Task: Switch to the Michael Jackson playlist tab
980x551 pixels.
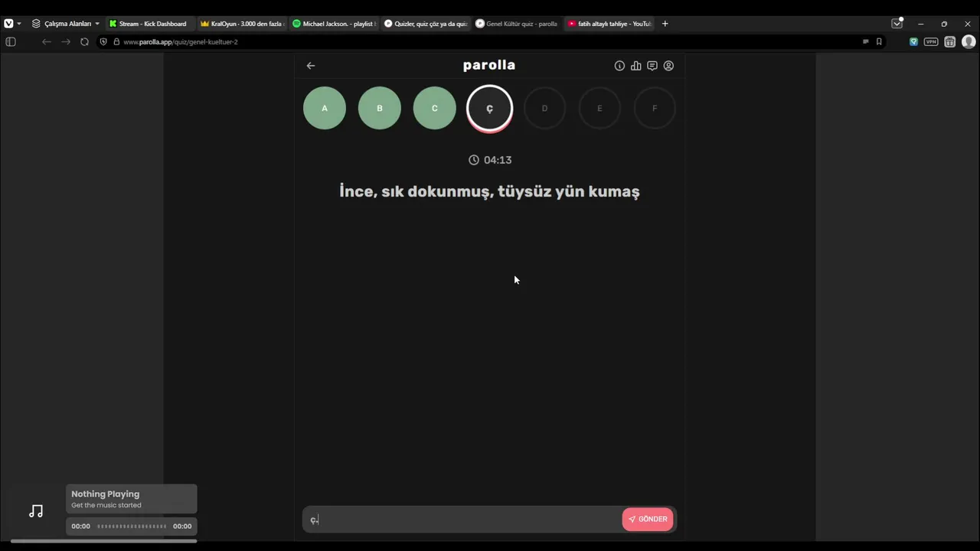Action: coord(333,24)
